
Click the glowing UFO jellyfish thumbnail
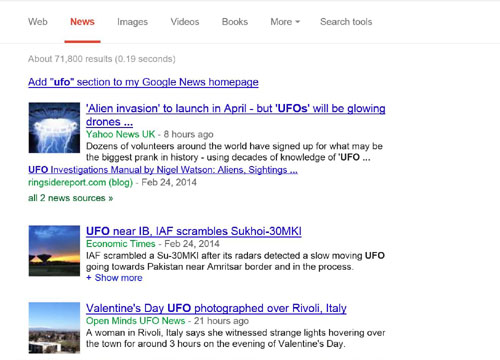(x=54, y=128)
